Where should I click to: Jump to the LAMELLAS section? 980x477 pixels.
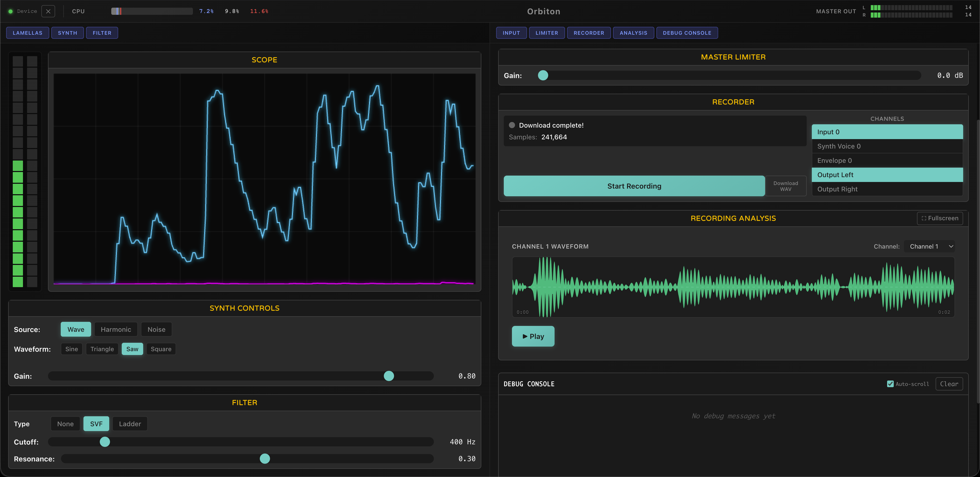click(28, 33)
